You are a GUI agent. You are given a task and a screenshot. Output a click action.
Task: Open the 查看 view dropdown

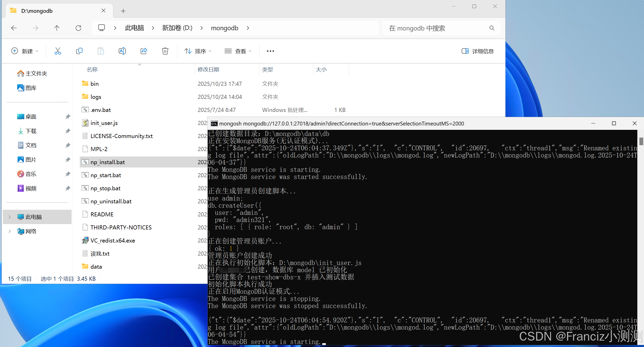coord(238,51)
